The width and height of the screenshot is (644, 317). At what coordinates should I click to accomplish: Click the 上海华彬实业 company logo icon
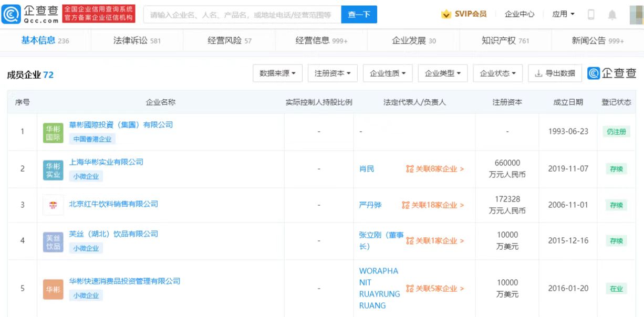coord(53,170)
